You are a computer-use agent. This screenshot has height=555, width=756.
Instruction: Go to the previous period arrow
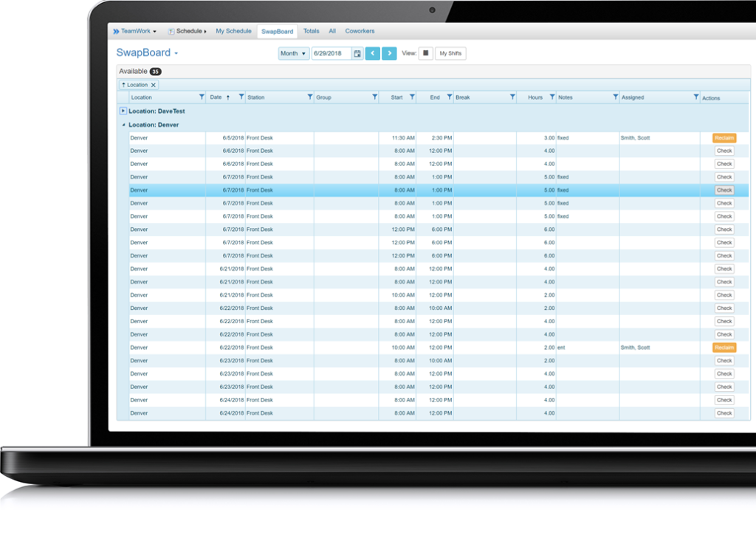point(373,53)
